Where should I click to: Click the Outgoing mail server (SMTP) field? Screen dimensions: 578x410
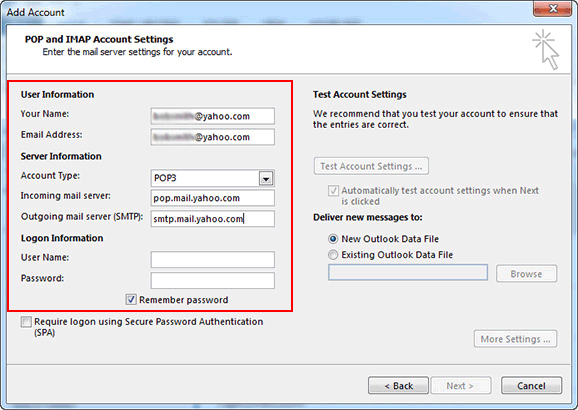pos(213,219)
